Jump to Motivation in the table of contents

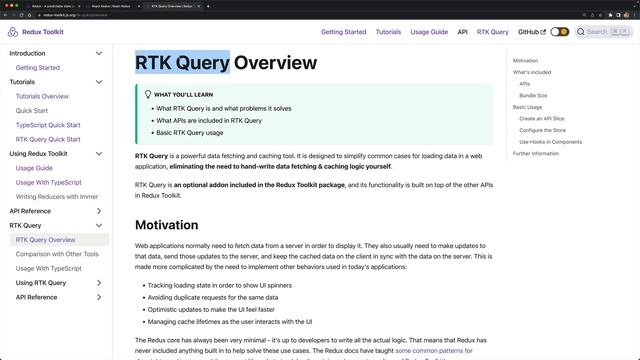click(525, 60)
